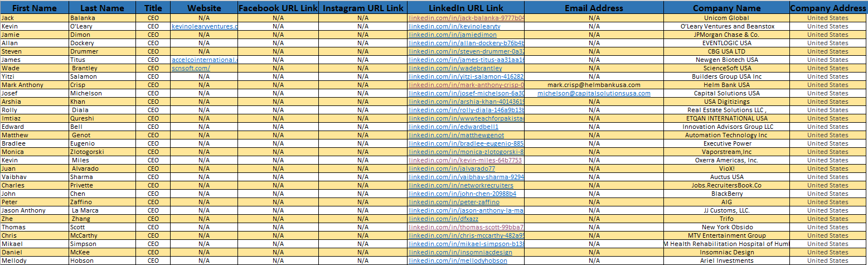Click the McCarthy last name cell
Viewport: 868px width, 265px height.
click(x=103, y=235)
